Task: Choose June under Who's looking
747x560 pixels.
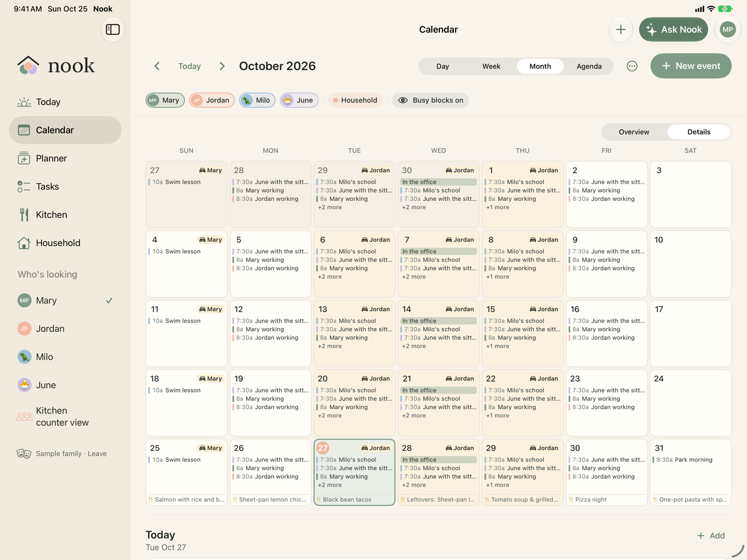Action: click(65, 385)
